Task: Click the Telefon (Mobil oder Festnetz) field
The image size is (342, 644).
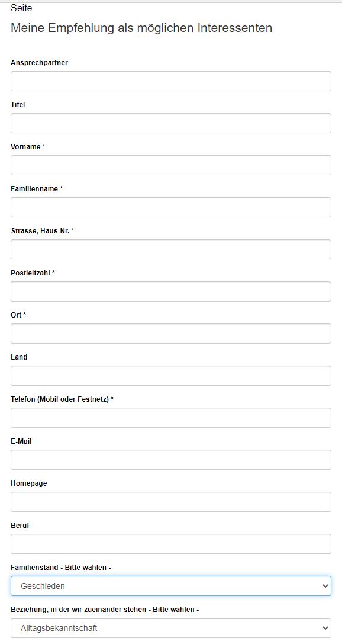Action: 170,418
